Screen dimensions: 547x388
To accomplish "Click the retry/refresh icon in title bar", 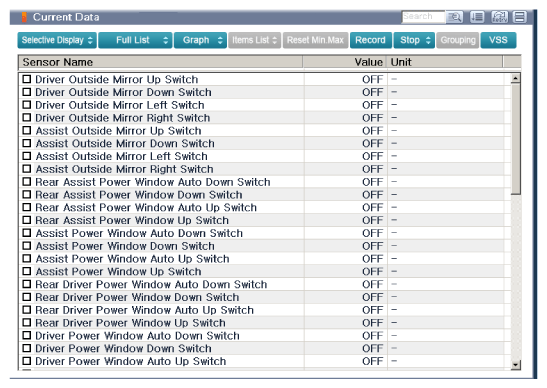I will tap(499, 17).
